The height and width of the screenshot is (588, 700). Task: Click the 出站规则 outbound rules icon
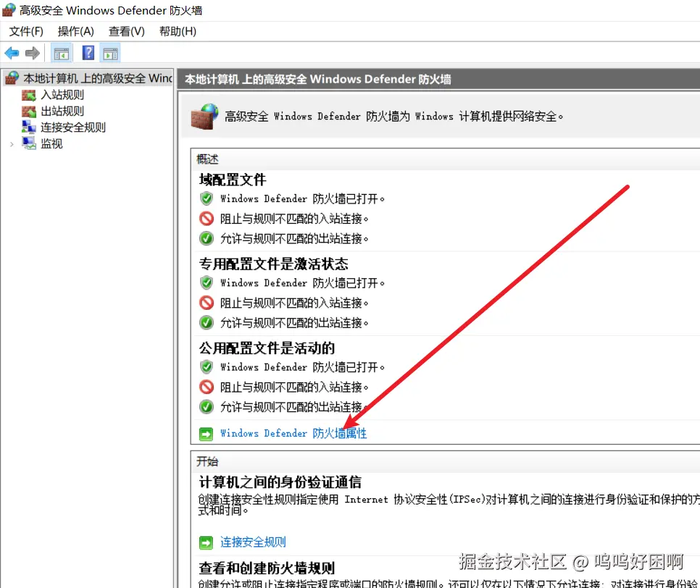(28, 111)
